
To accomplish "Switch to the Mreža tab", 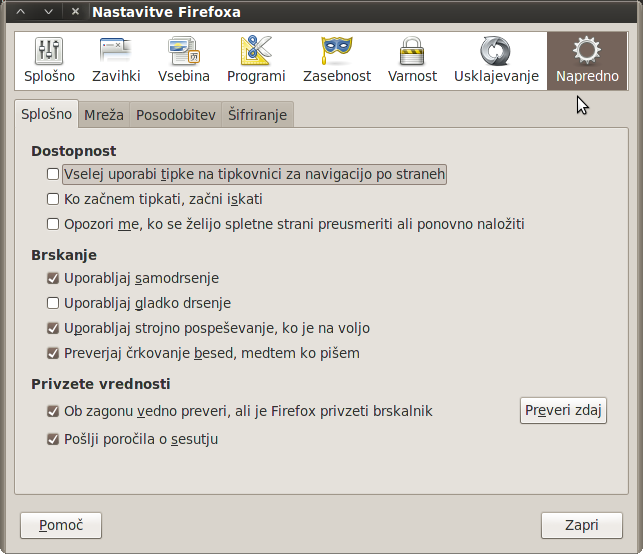I will [x=104, y=115].
